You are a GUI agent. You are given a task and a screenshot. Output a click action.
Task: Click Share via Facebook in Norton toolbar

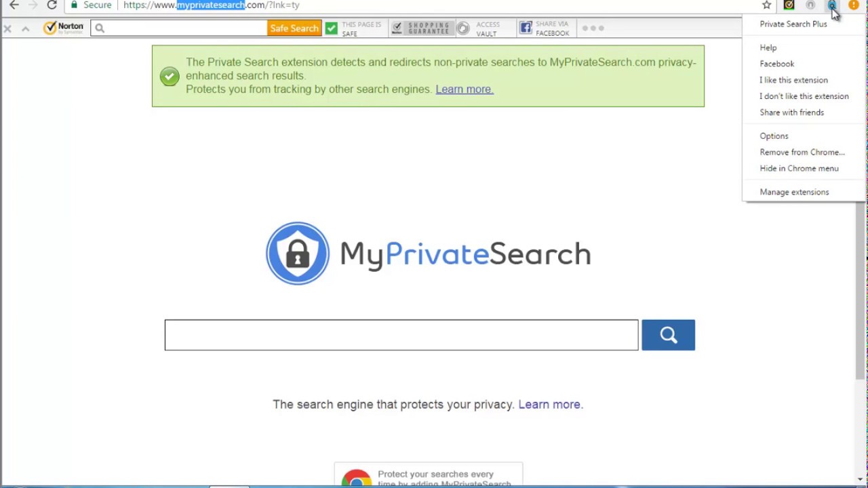pos(545,28)
